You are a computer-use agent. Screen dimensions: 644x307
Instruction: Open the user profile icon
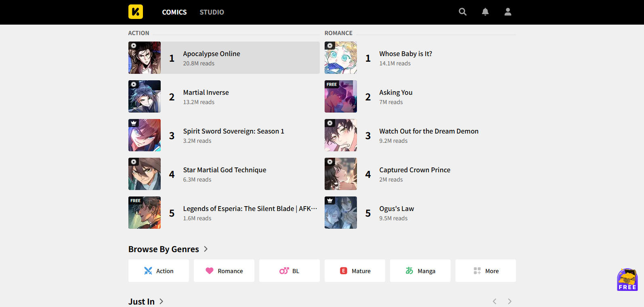pyautogui.click(x=508, y=12)
